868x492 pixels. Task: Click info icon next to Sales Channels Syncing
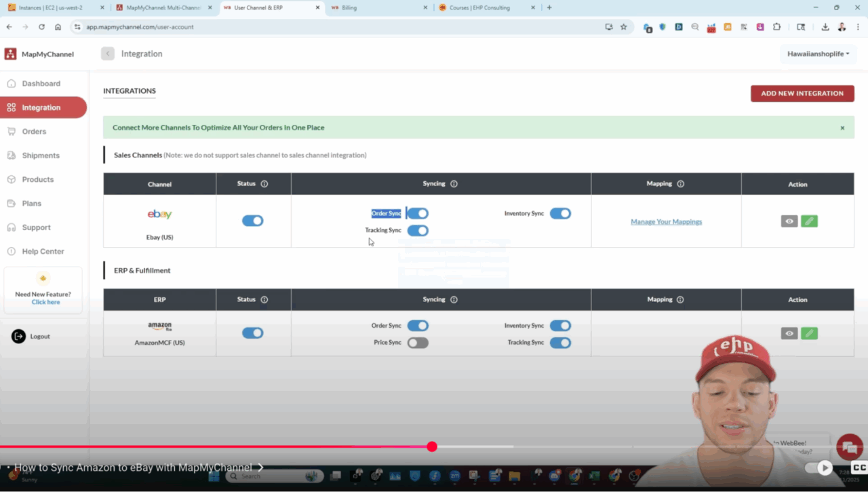[454, 184]
